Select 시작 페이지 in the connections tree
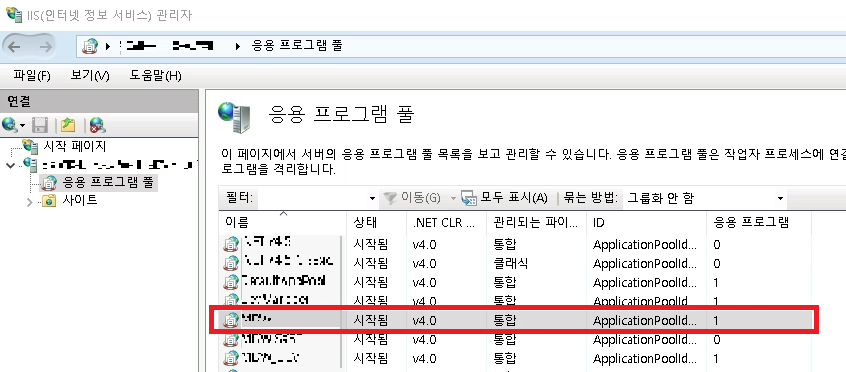 click(74, 146)
